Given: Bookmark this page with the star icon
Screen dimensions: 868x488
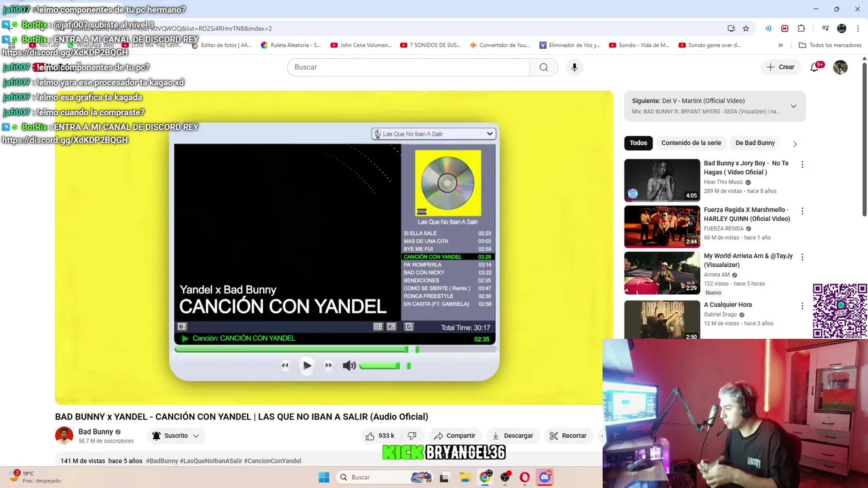Looking at the screenshot, I should point(746,28).
